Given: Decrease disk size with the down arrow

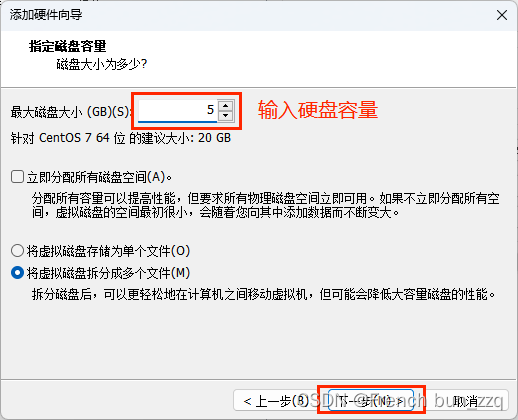Looking at the screenshot, I should point(226,116).
